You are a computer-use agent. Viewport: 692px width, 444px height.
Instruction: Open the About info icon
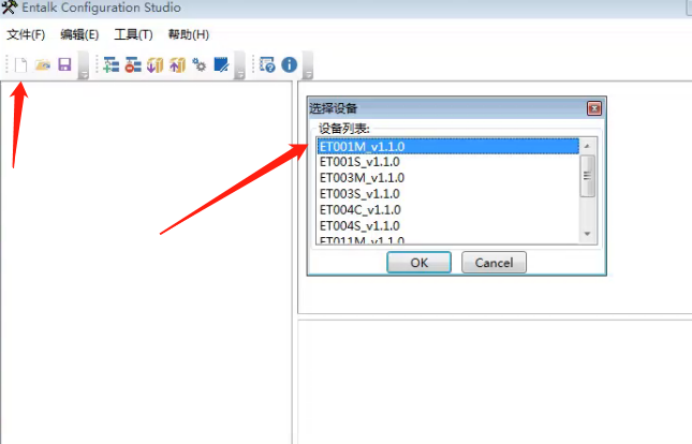290,65
